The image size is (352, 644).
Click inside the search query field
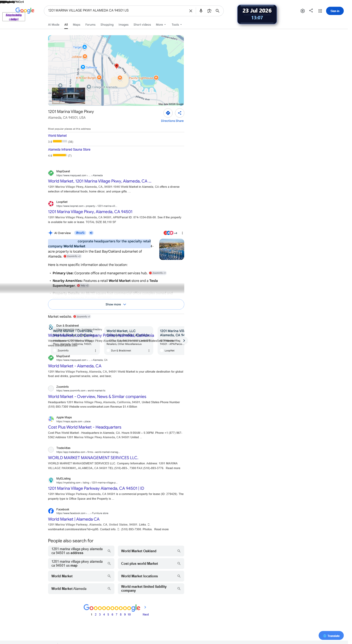(116, 11)
